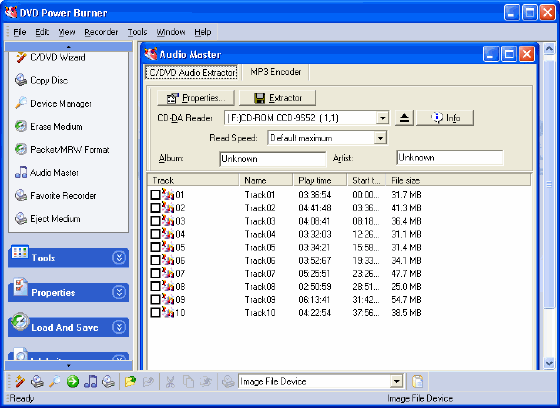Click the magnifier device icon in bottom toolbar
Image resolution: width=560 pixels, height=408 pixels.
pyautogui.click(x=55, y=382)
